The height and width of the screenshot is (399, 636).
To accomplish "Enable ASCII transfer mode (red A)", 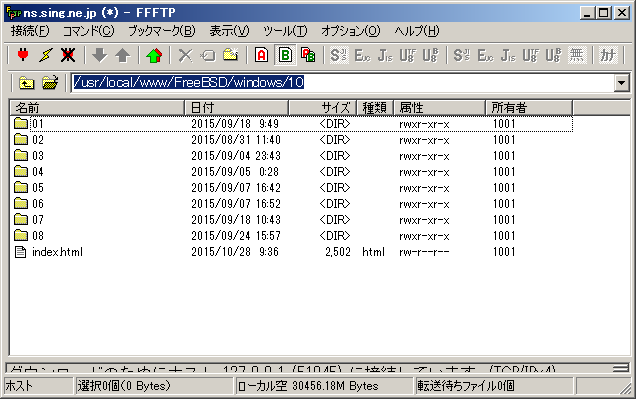I will [x=262, y=55].
